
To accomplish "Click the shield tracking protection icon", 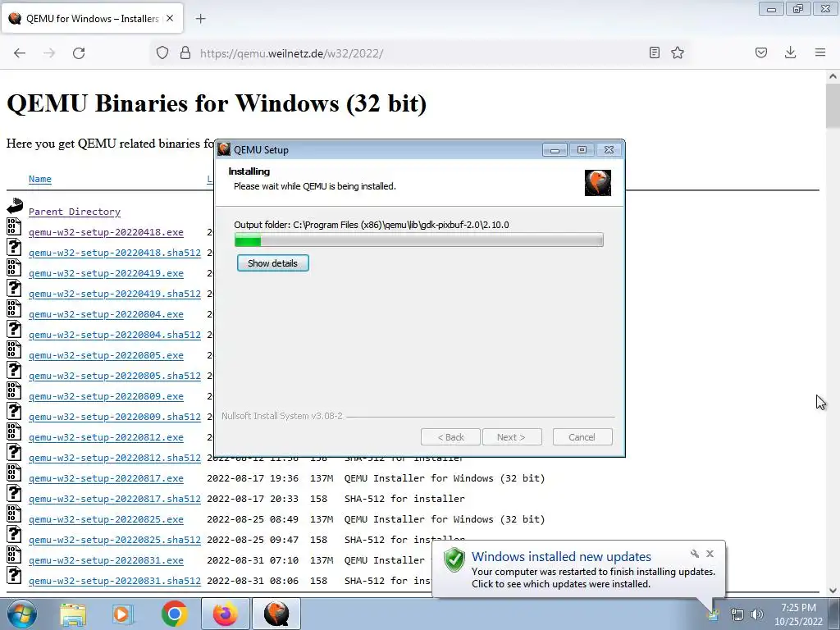I will pos(162,53).
